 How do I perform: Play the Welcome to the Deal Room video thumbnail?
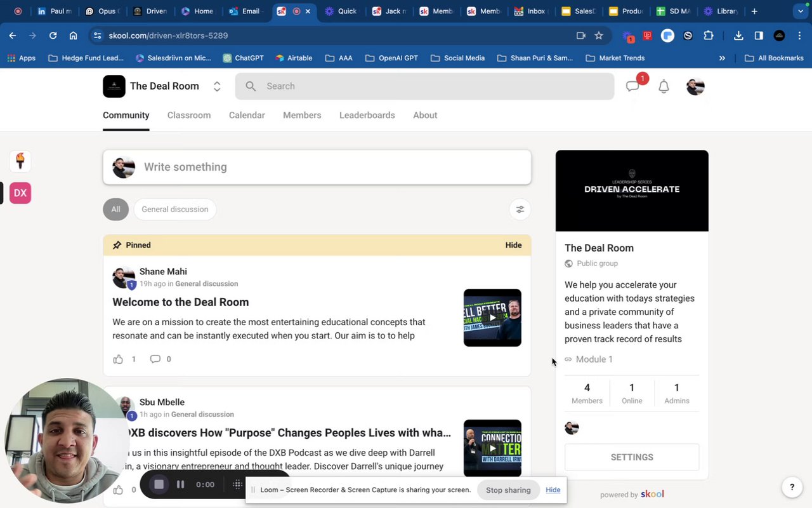click(x=492, y=317)
